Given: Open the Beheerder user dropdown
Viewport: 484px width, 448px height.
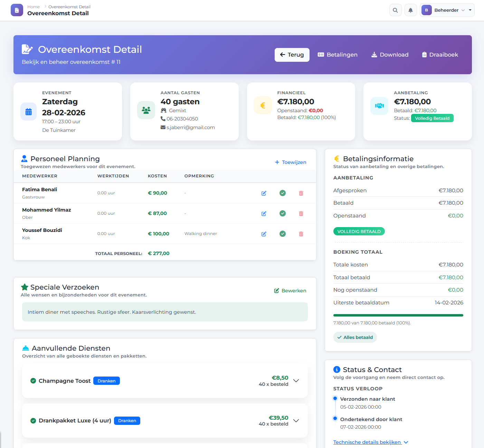Looking at the screenshot, I should (x=447, y=10).
